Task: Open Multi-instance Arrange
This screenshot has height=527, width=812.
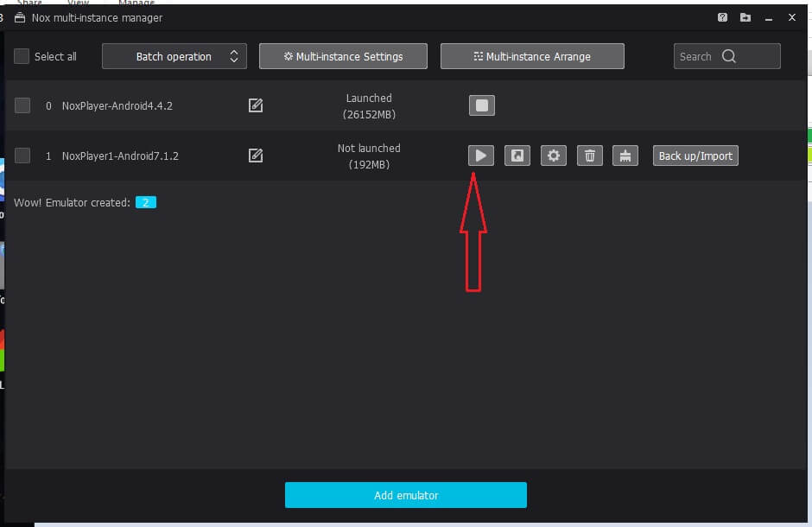Action: coord(532,56)
